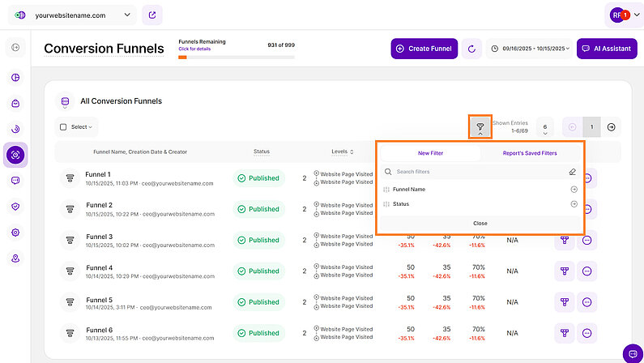
Task: Open the date range dropdown
Action: [530, 49]
